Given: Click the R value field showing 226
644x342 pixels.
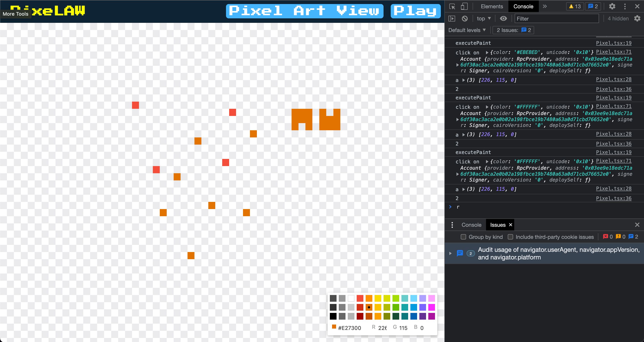Looking at the screenshot, I should pos(382,328).
